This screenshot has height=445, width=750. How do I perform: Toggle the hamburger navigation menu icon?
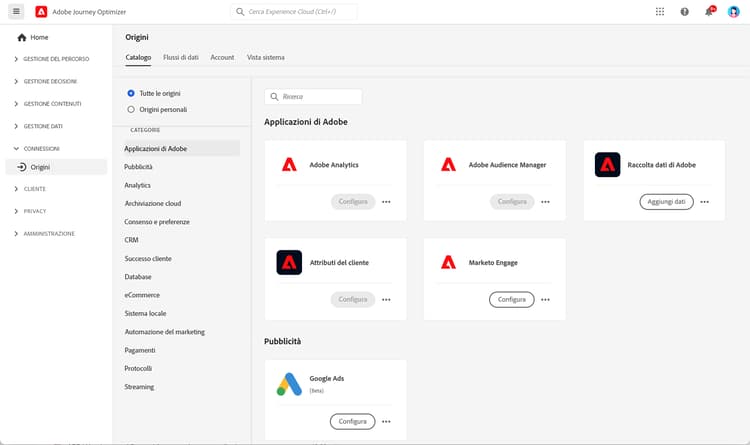[x=16, y=11]
